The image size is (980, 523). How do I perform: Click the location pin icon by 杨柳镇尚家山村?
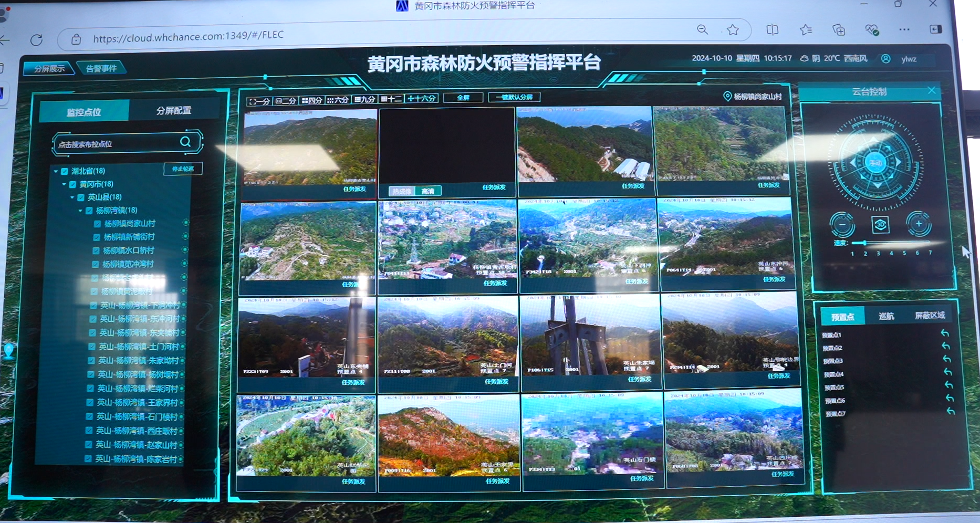pyautogui.click(x=727, y=96)
